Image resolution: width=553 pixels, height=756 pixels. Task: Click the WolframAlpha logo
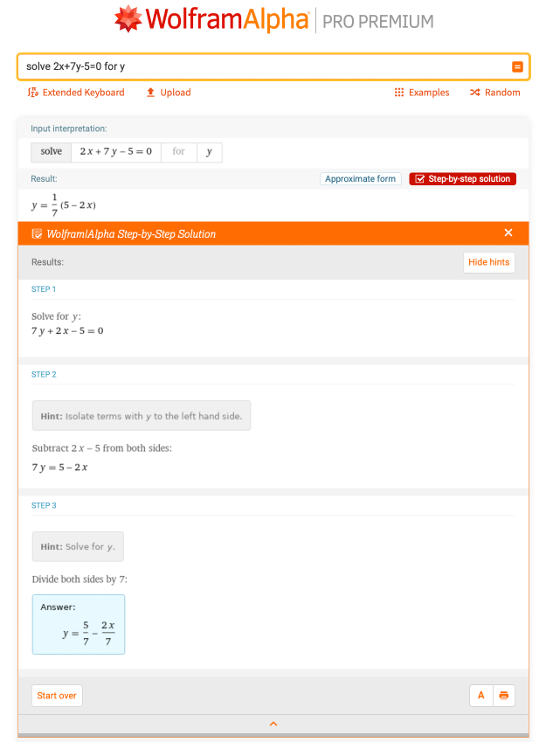(211, 19)
